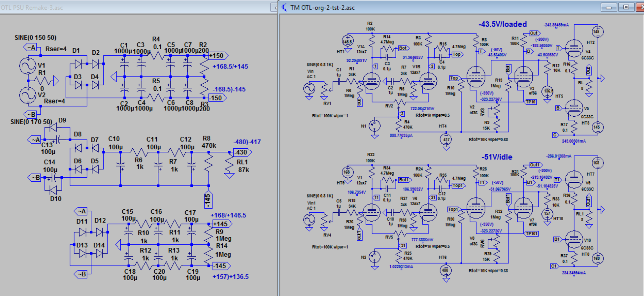Viewport: 644px width, 296px height.
Task: Click the Rtot=10K wiper=0.68 text in upper circuit
Action: pos(488,139)
